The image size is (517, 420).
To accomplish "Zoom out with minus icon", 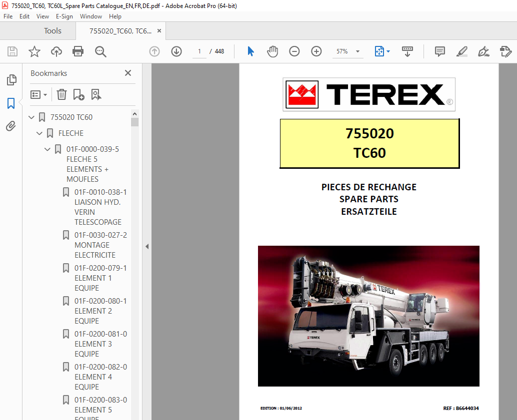I will click(294, 51).
